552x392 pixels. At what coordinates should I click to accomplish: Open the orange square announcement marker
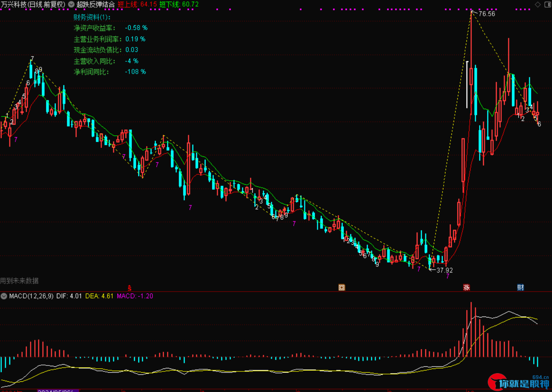coord(342,287)
